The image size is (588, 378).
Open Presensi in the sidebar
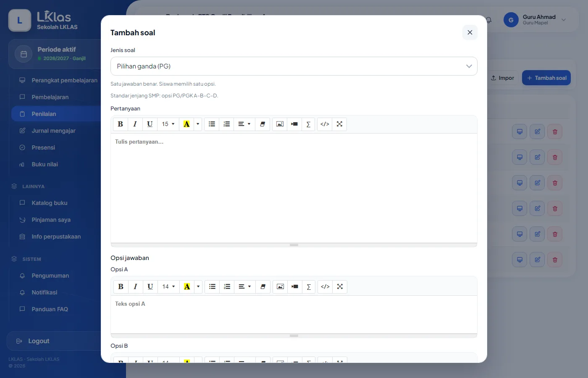click(x=43, y=147)
